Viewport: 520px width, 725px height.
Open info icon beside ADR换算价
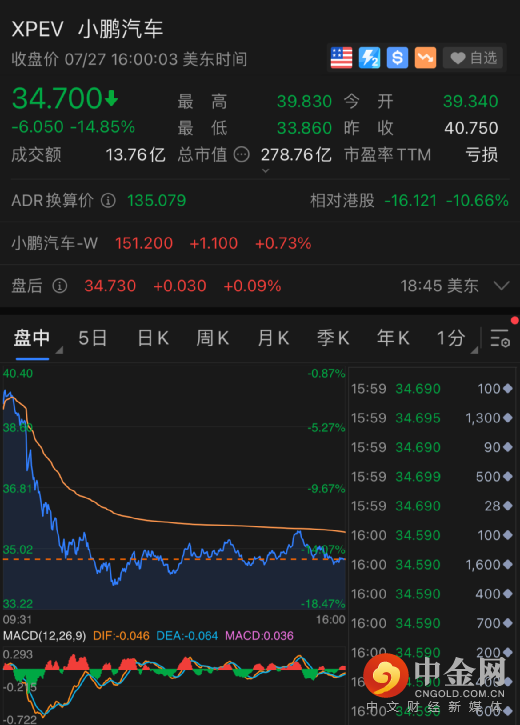[x=108, y=201]
